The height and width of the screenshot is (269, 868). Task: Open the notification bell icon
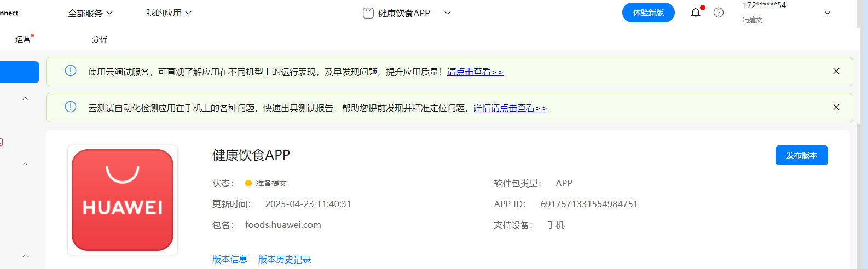[696, 13]
